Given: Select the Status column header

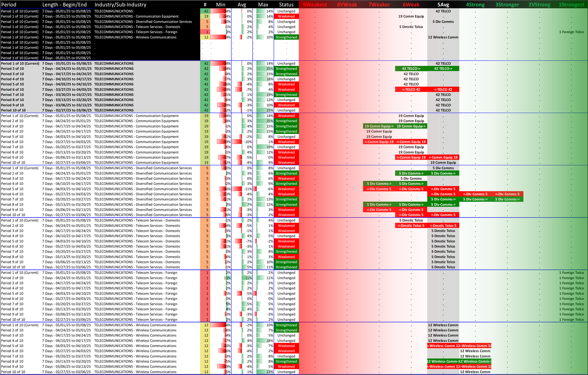Looking at the screenshot, I should tap(286, 5).
